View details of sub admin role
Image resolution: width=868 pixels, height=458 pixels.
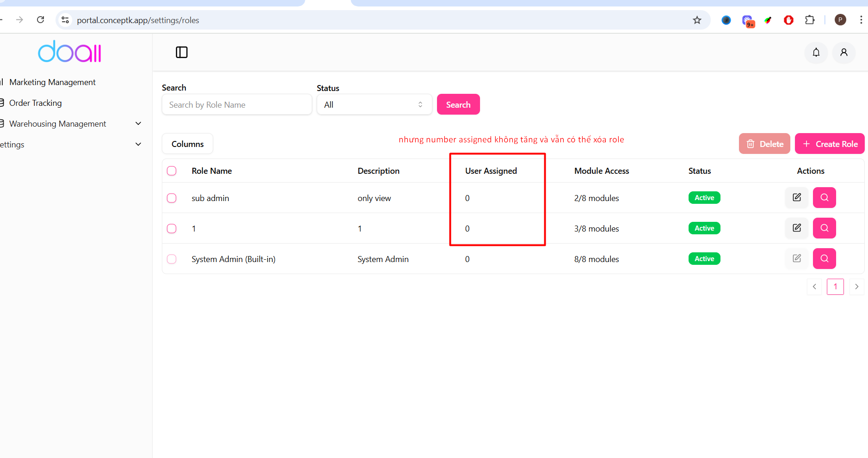click(824, 197)
